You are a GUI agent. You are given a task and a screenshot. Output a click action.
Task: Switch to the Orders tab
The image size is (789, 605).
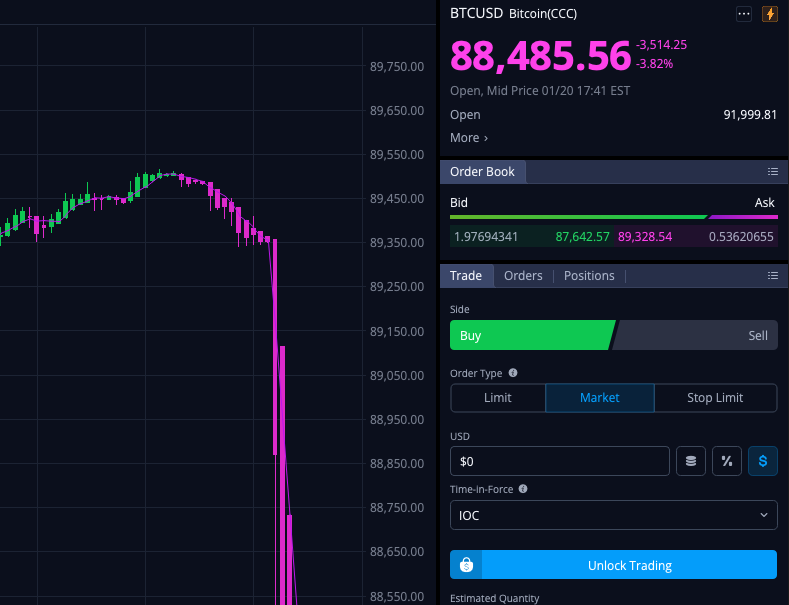click(523, 275)
